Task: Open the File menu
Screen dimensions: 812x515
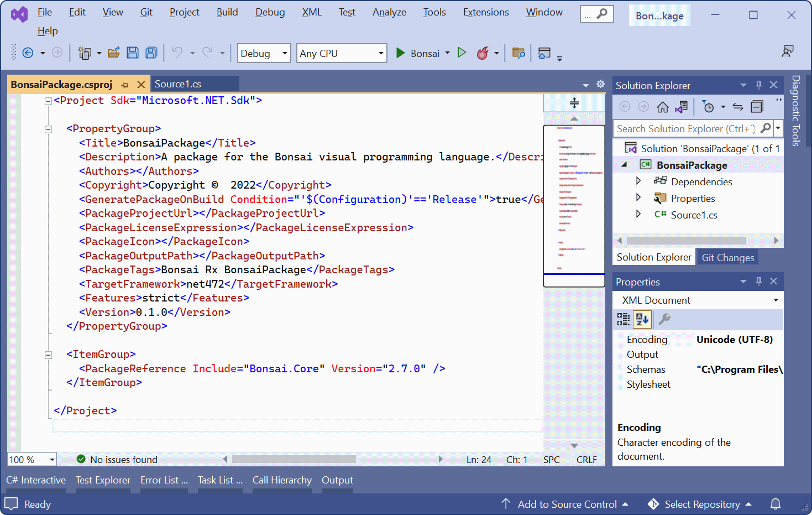Action: point(45,12)
